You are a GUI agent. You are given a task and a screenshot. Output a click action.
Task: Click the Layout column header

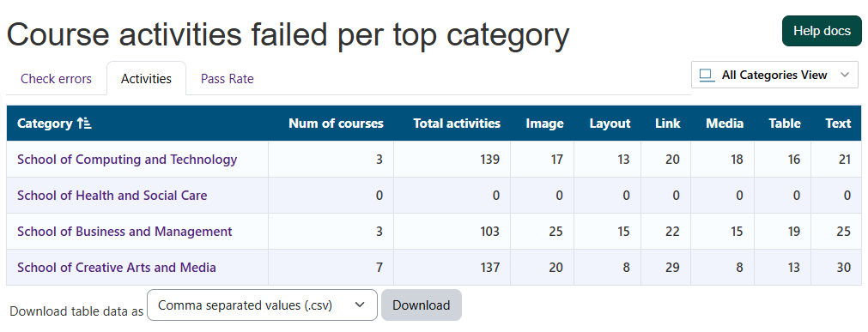(x=610, y=124)
